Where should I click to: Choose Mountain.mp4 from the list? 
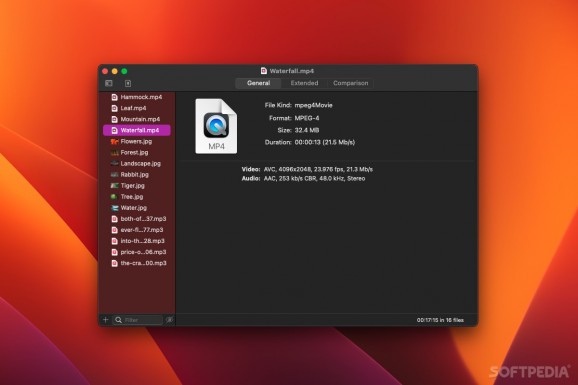pos(137,119)
